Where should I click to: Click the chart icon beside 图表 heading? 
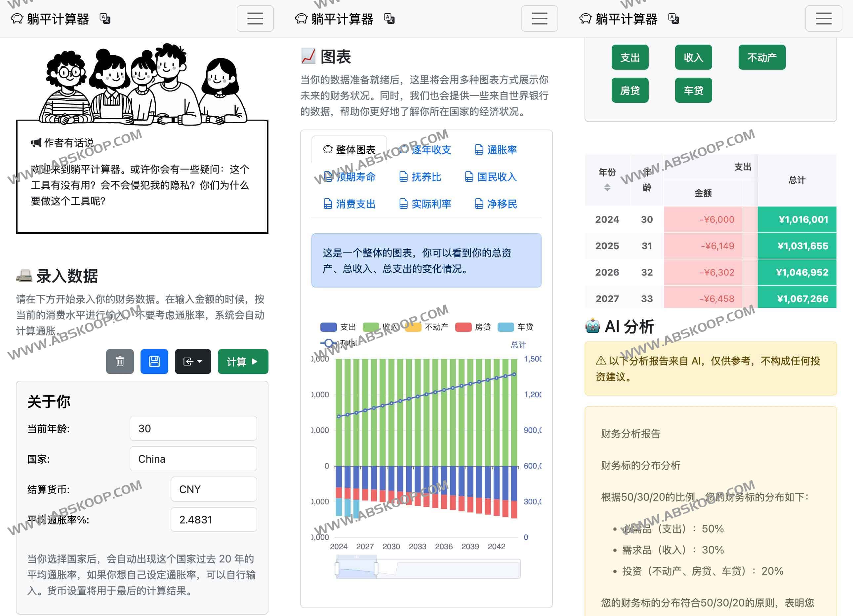308,57
